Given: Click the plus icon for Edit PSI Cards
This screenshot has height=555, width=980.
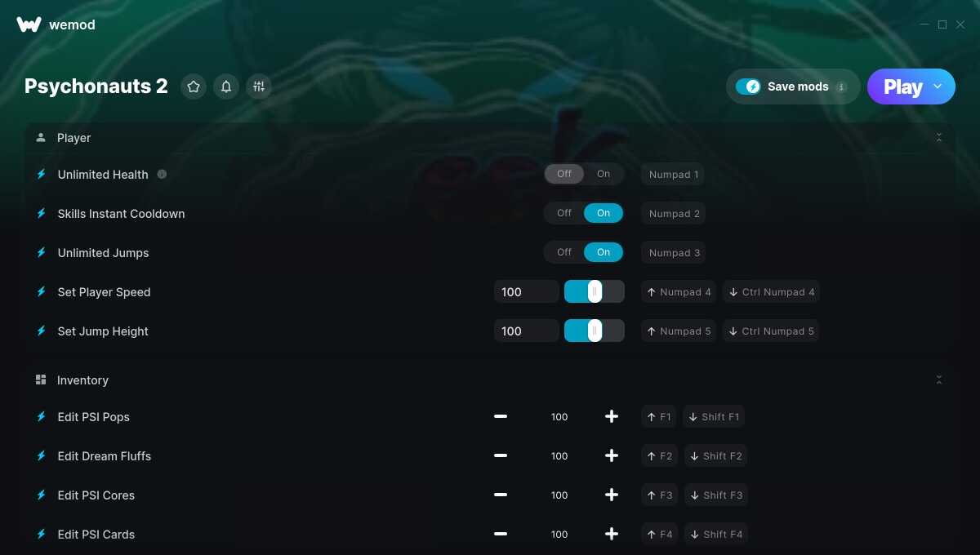Looking at the screenshot, I should tap(612, 534).
